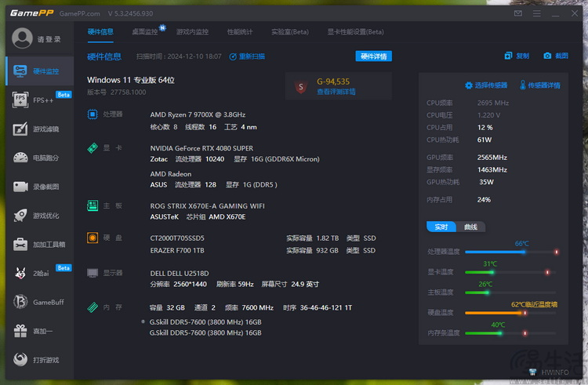This screenshot has width=588, height=385.
Task: Click the 处理器温度 temperature bar
Action: 511,252
